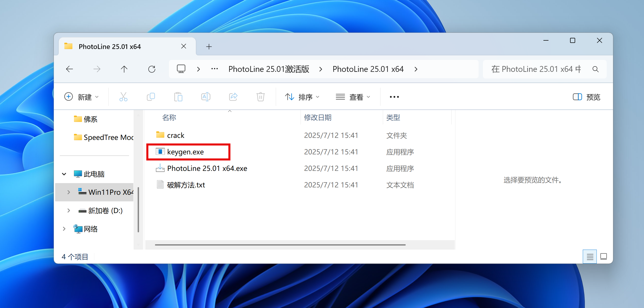Click the Cut scissors icon
This screenshot has width=644, height=308.
(x=123, y=97)
